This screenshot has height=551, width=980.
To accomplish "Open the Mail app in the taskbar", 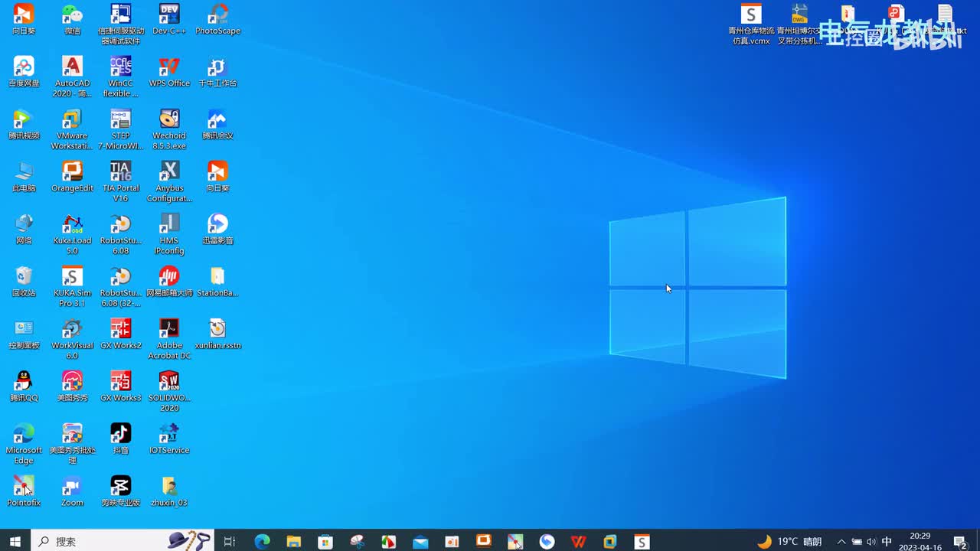I will 420,542.
